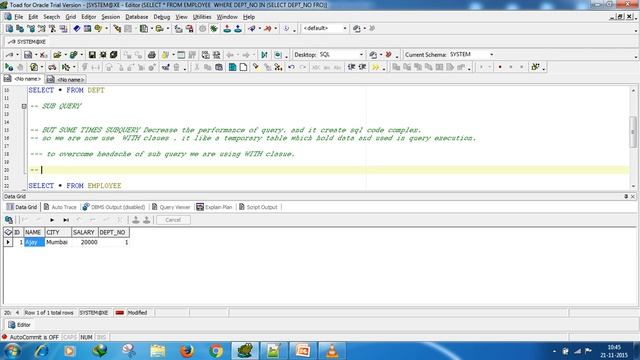The width and height of the screenshot is (640, 360).
Task: Click the next record arrow in grid toolbar
Action: tap(52, 220)
